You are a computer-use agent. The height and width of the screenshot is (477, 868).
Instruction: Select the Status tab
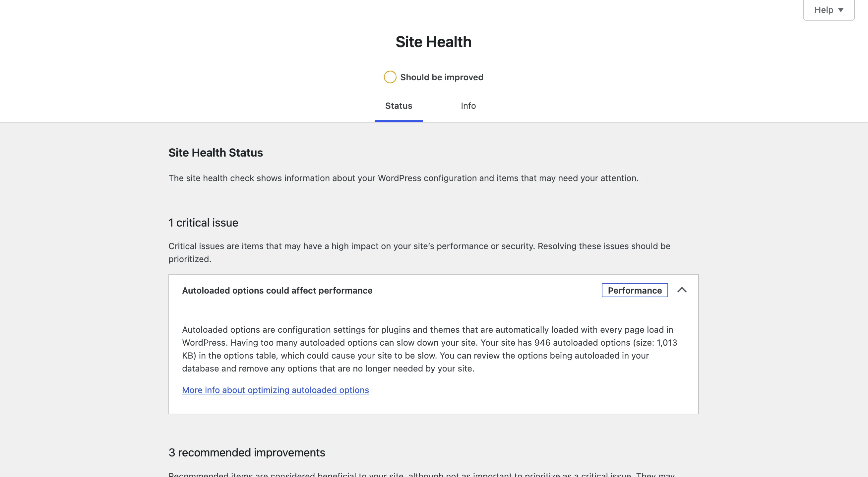[x=399, y=106]
